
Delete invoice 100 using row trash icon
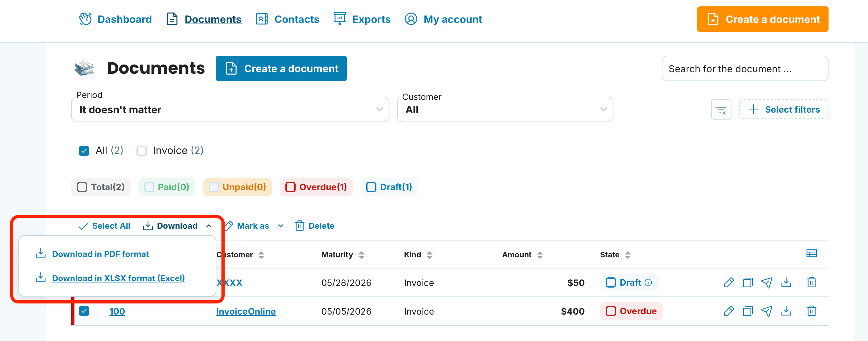(811, 311)
